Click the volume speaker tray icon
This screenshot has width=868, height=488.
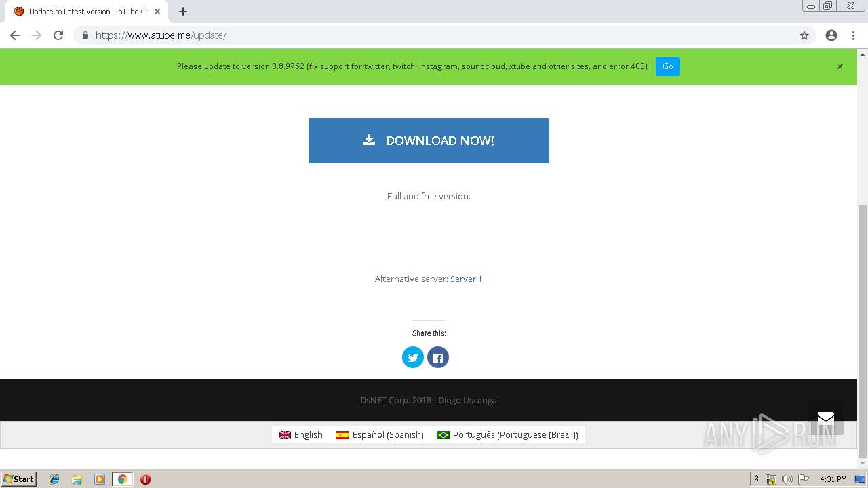(x=787, y=479)
